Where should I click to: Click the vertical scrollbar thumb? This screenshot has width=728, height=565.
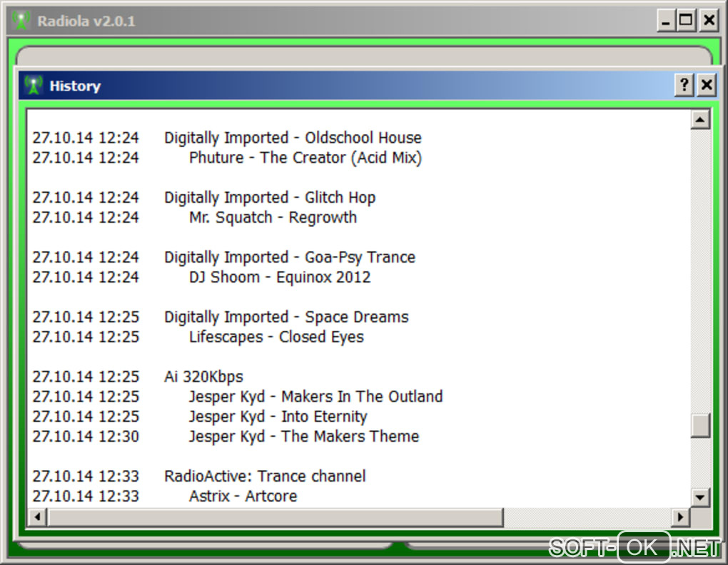coord(700,425)
